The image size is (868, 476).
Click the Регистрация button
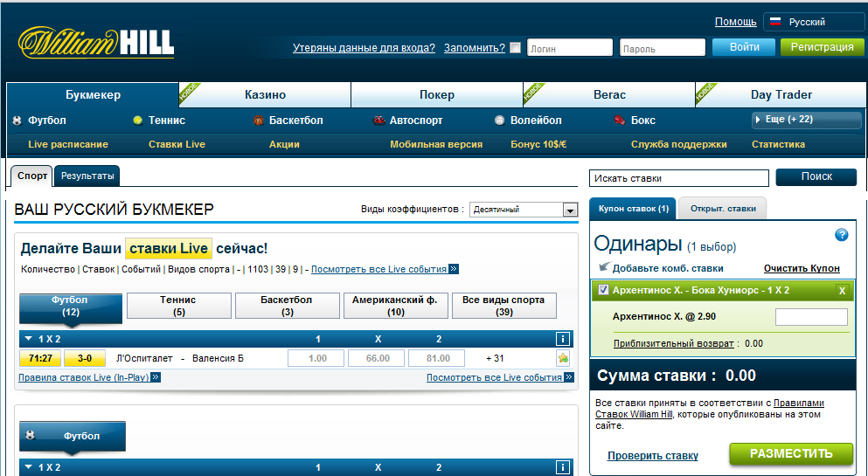822,47
